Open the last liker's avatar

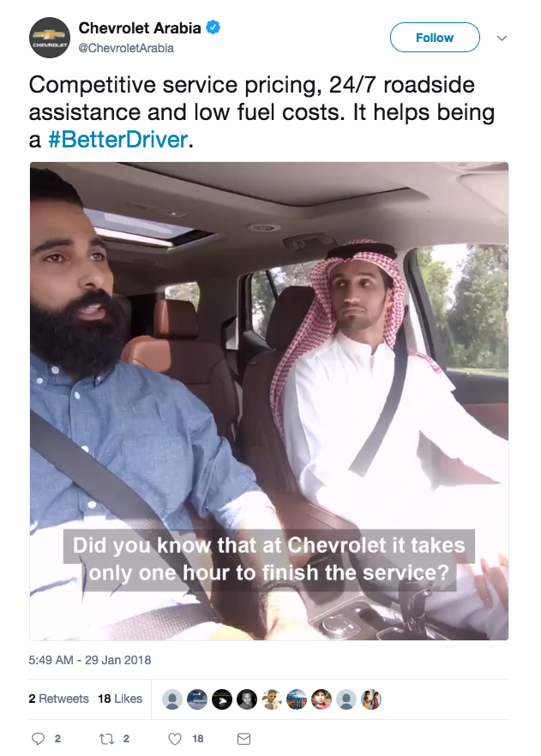coord(370,699)
